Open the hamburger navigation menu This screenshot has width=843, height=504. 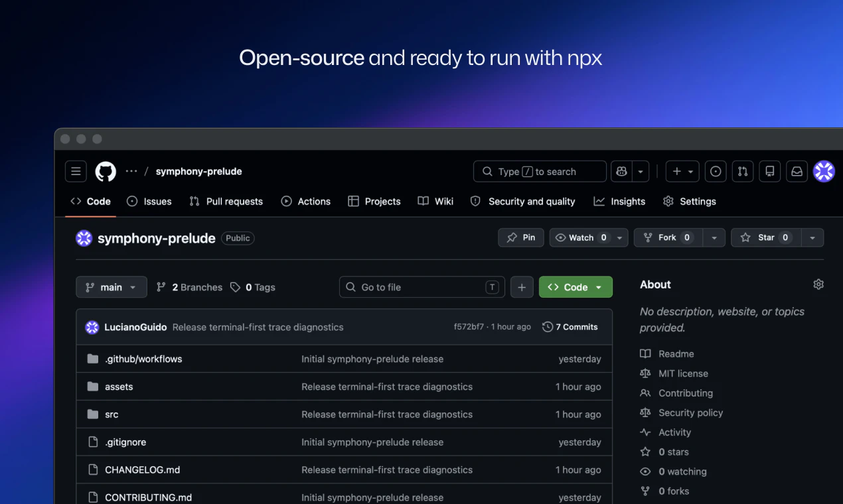(76, 171)
